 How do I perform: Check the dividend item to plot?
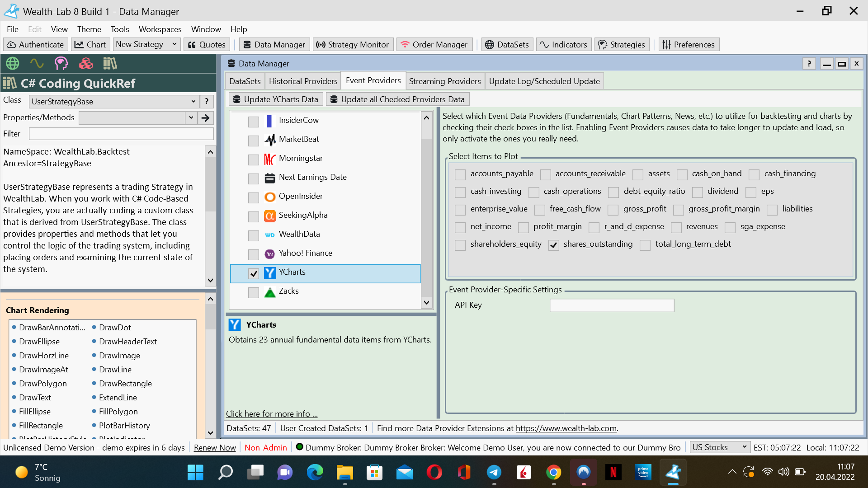[698, 192]
